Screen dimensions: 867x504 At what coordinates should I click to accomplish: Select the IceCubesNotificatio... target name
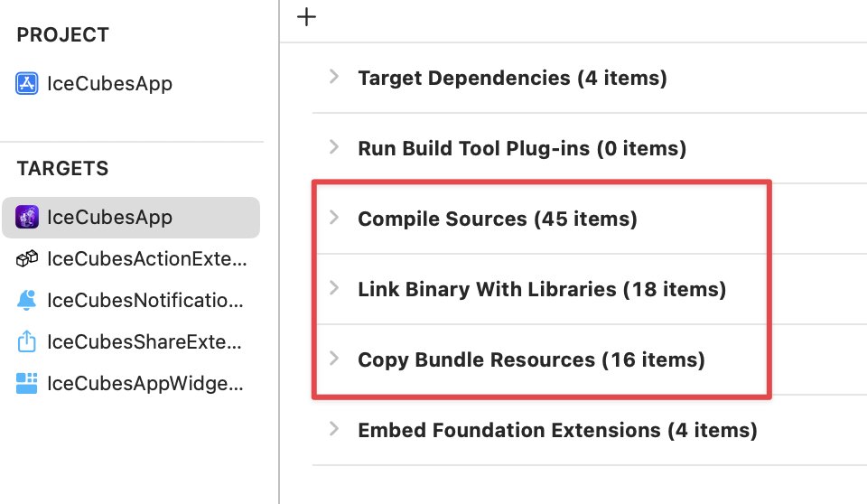coord(144,301)
